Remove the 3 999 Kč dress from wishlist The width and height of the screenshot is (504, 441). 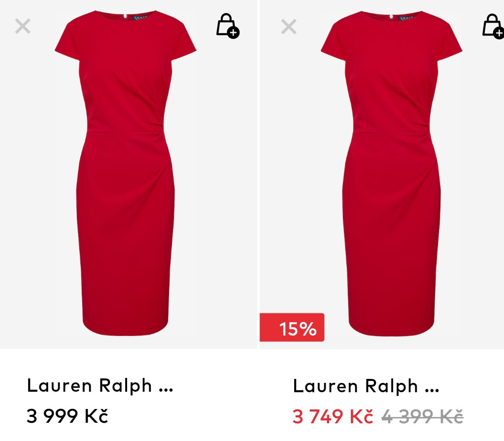tap(23, 26)
